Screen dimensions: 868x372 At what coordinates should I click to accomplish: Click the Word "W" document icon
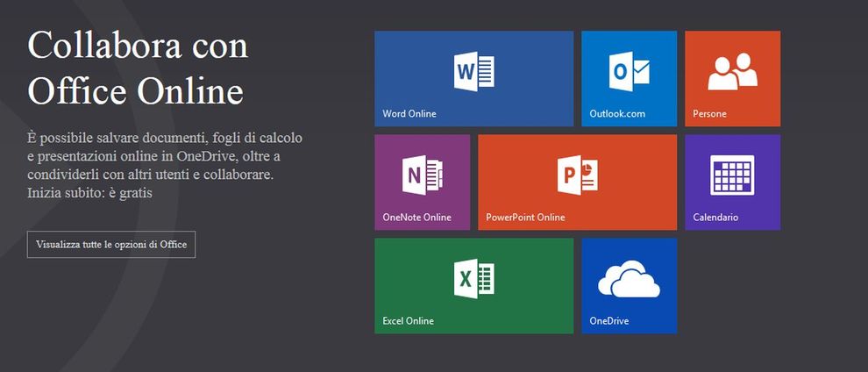(473, 71)
